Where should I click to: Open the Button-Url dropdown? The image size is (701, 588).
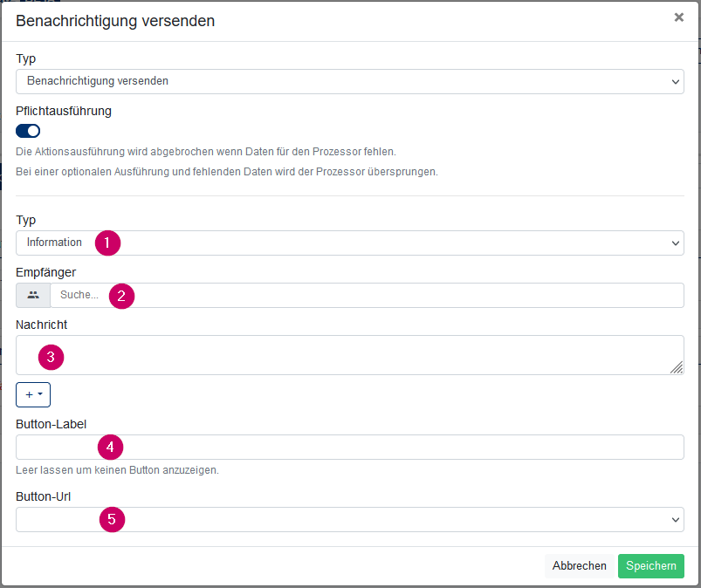349,519
